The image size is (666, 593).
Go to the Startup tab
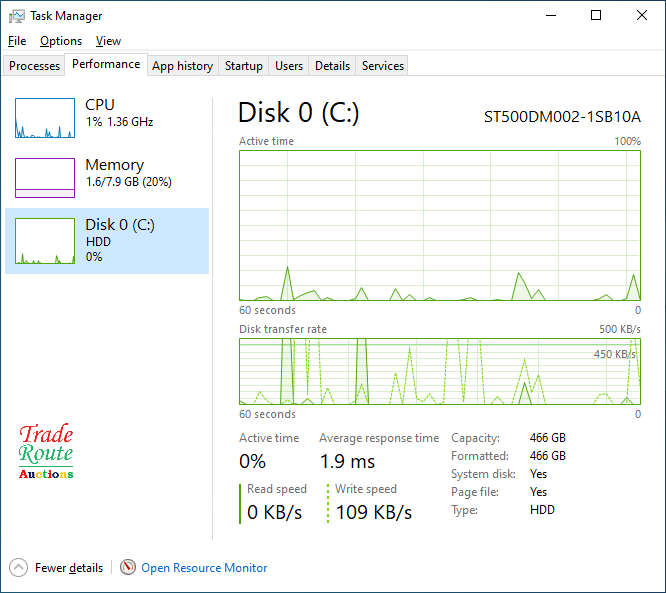244,66
